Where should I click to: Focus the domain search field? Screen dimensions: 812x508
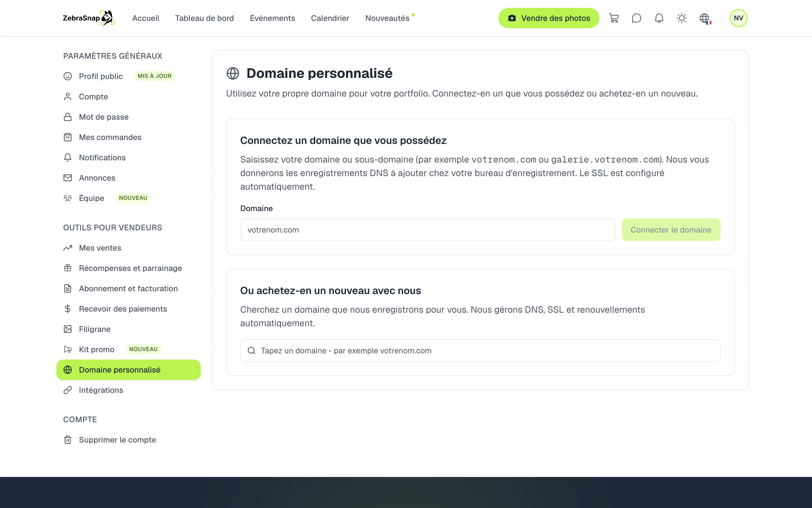pos(480,351)
